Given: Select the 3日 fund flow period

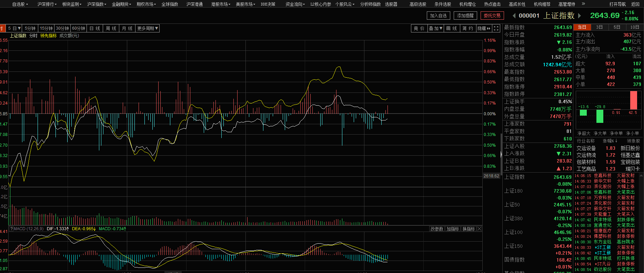Looking at the screenshot, I should [600, 27].
